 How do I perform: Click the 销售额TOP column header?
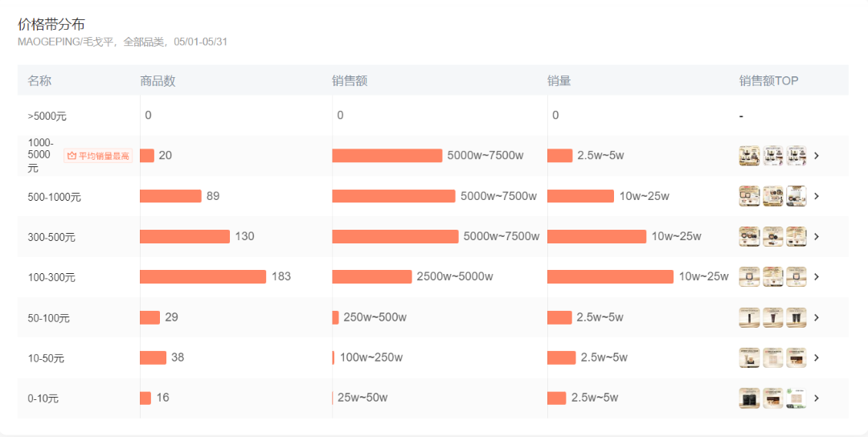tap(768, 81)
